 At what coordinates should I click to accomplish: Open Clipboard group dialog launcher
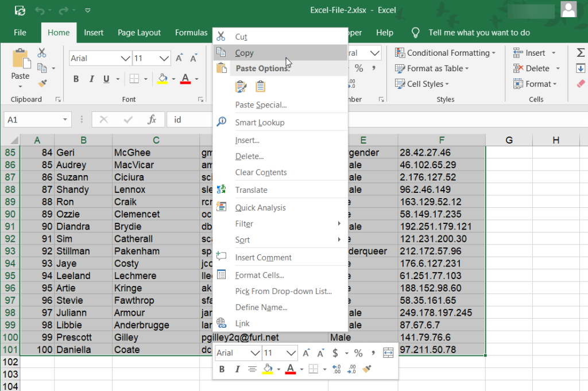pyautogui.click(x=58, y=99)
